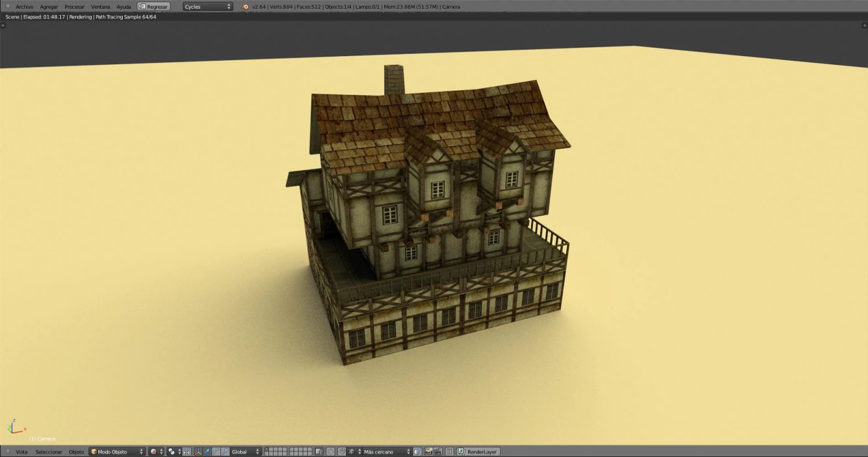
Task: Open the Procesar menu
Action: pos(75,6)
